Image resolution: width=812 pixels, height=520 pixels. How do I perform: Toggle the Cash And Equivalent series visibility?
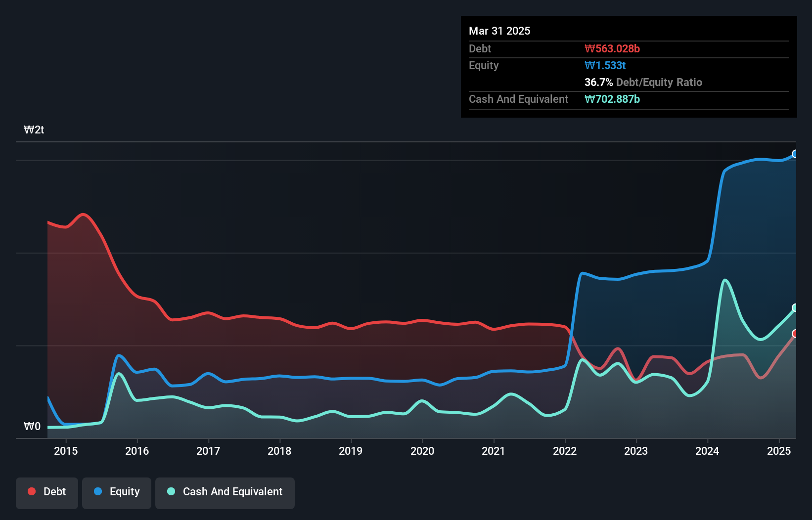tap(225, 493)
